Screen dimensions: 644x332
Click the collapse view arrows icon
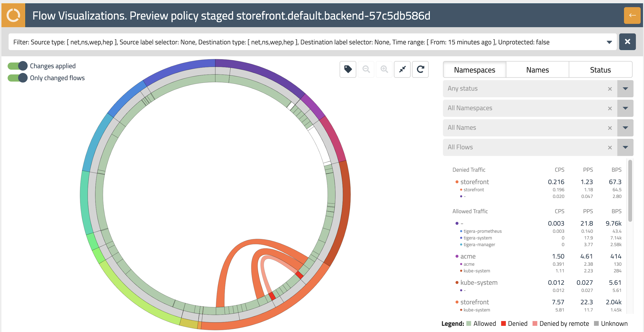402,69
